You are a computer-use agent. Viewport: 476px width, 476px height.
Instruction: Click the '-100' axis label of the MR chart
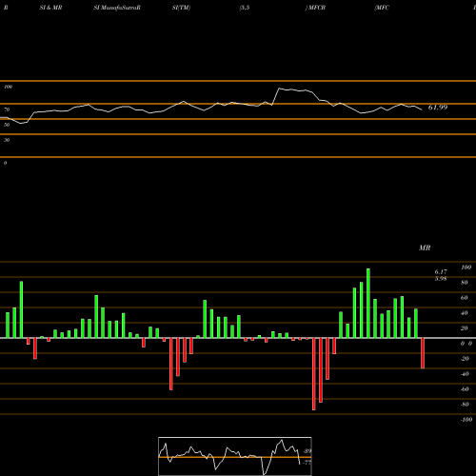coord(466,420)
